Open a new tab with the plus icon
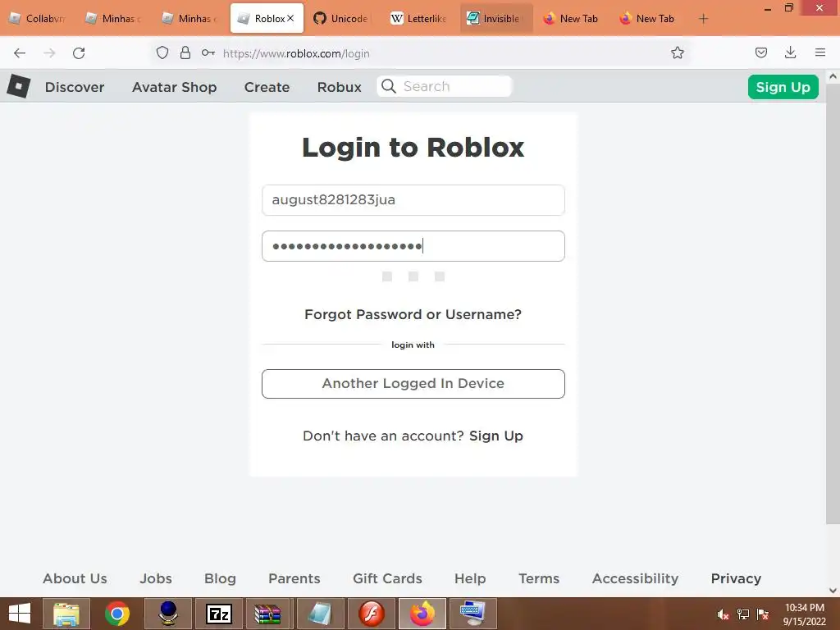 703,19
